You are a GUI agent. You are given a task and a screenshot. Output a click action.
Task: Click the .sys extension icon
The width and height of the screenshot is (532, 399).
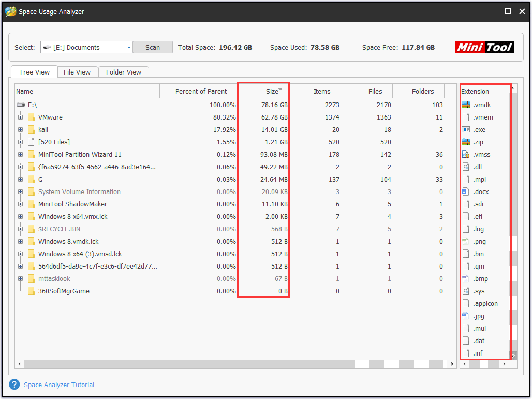466,291
